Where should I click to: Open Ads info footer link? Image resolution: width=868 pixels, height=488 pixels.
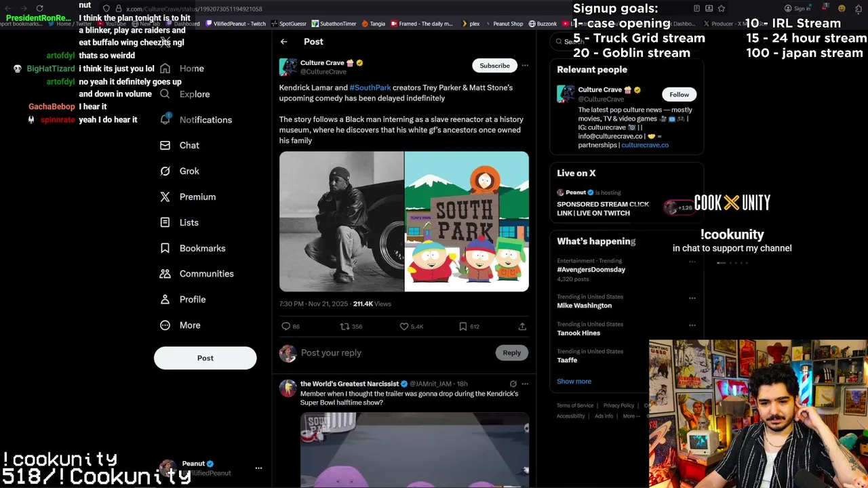point(604,416)
